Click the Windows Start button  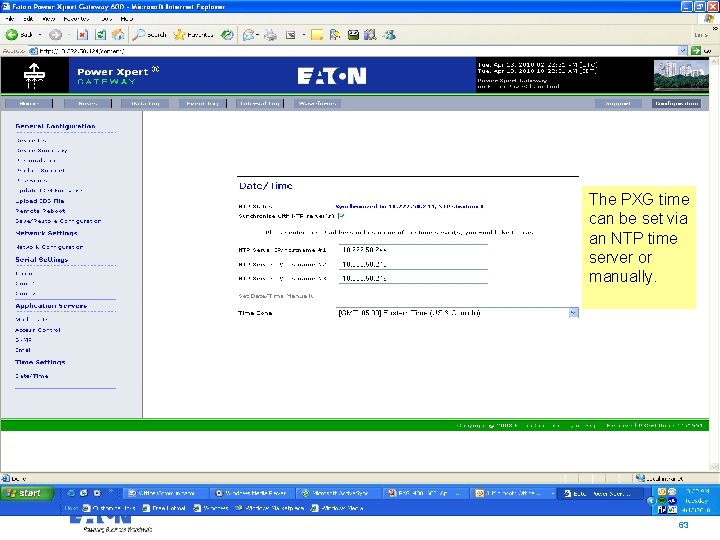tap(27, 493)
